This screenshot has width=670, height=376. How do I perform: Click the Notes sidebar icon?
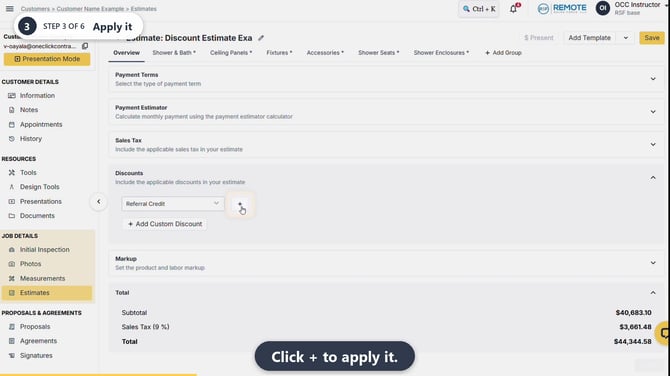click(x=12, y=110)
